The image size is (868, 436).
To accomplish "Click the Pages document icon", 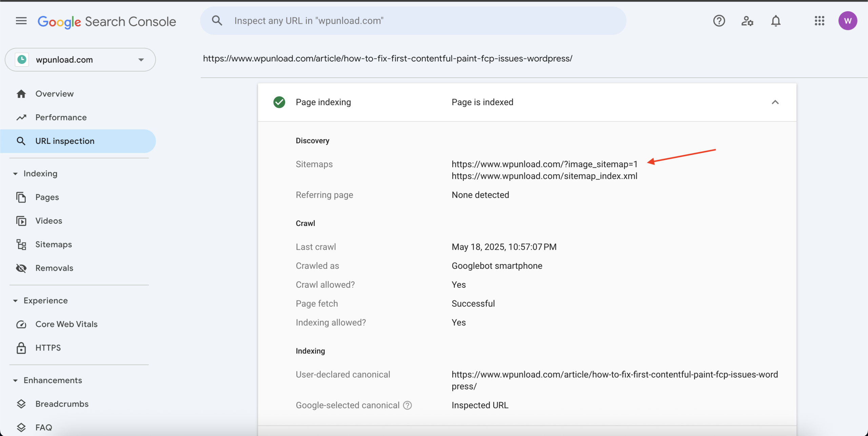I will click(21, 197).
